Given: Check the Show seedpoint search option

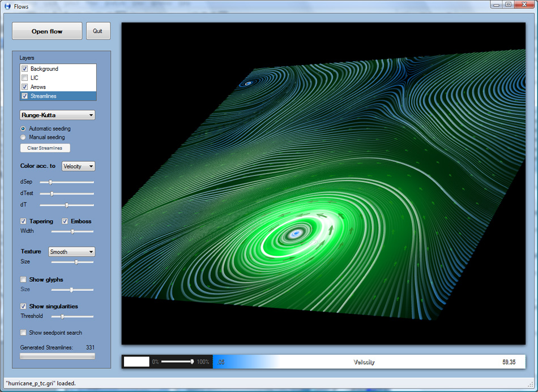Looking at the screenshot, I should pos(23,333).
